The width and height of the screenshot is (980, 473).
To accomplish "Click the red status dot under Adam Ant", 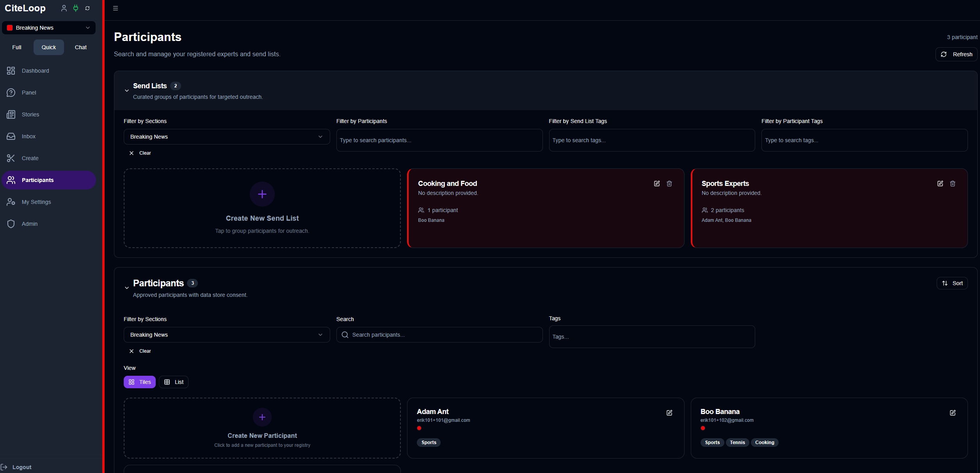I will tap(419, 428).
